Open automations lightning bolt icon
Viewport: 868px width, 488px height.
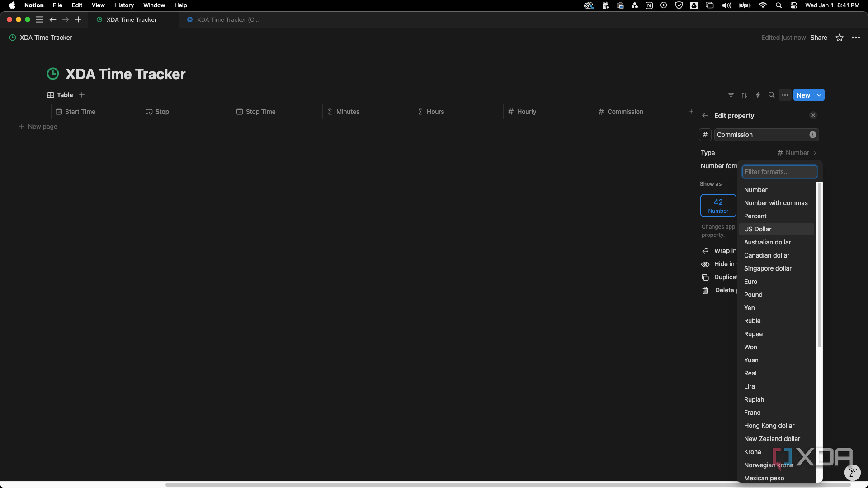tap(758, 95)
